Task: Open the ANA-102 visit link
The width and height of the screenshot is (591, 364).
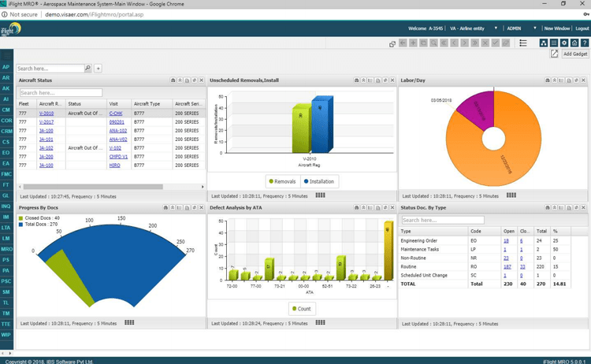Action: point(118,131)
